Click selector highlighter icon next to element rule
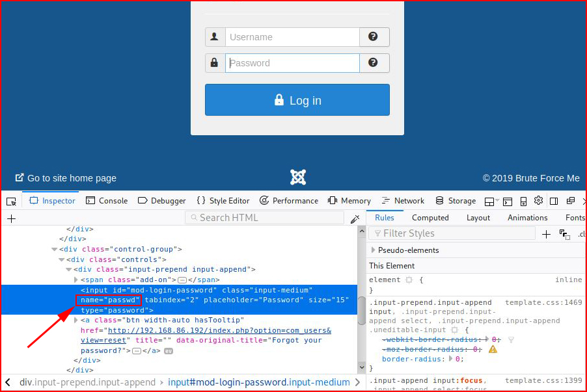This screenshot has height=392, width=587. click(x=409, y=280)
